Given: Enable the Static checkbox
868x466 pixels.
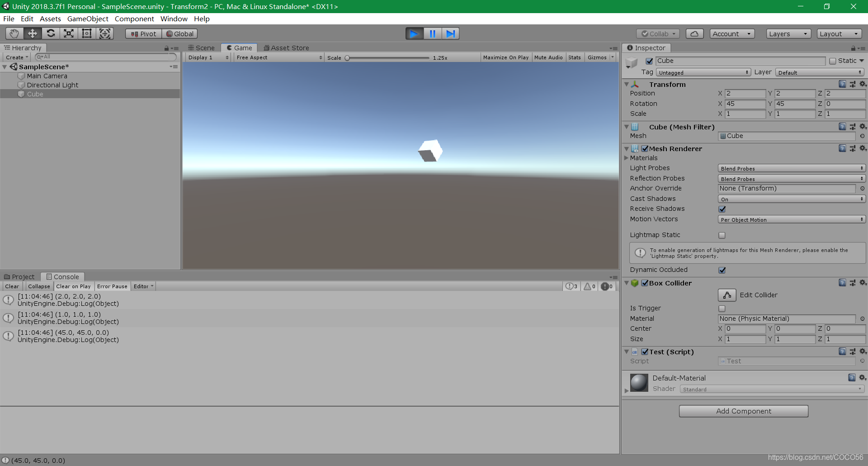Looking at the screenshot, I should 833,61.
